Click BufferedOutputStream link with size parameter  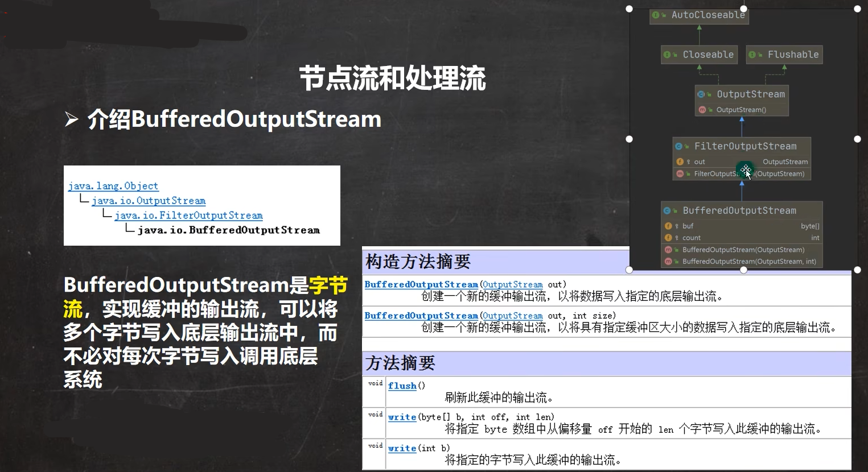coord(421,316)
